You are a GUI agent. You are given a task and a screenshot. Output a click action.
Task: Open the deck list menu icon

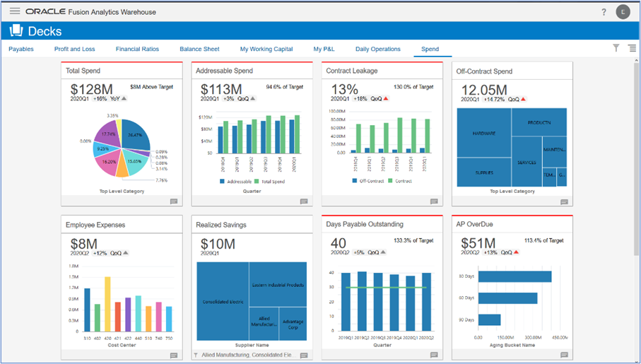[x=632, y=48]
